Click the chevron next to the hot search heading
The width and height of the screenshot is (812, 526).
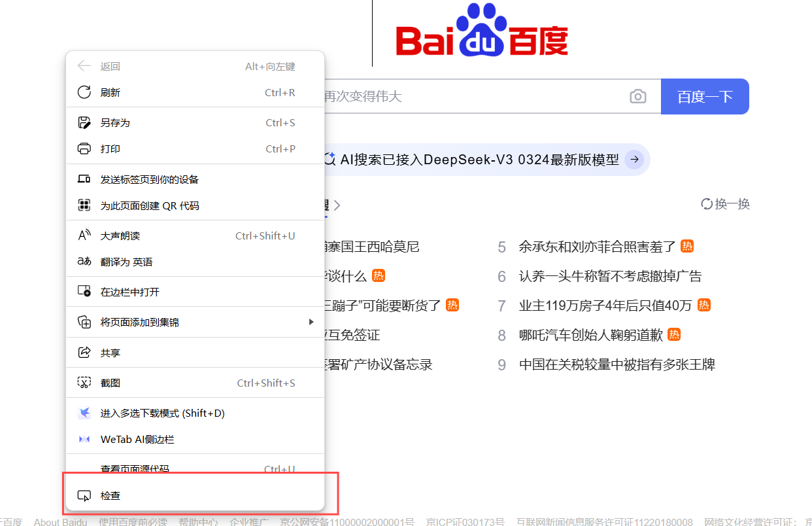(337, 205)
